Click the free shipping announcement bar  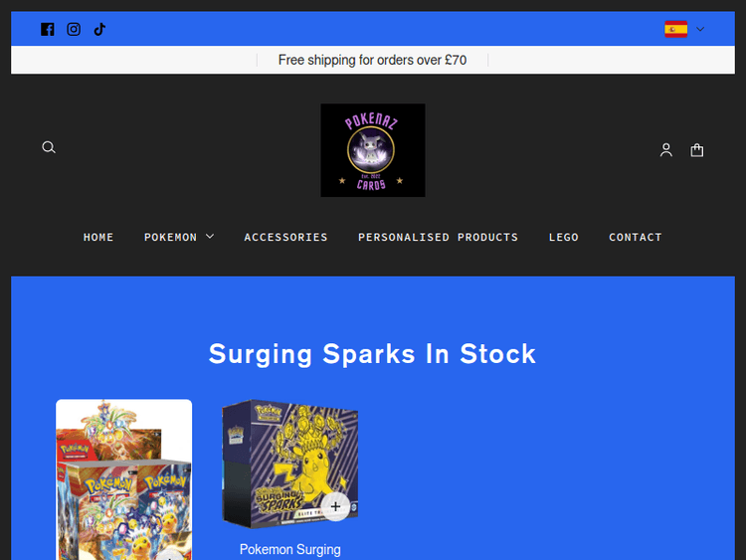pyautogui.click(x=373, y=60)
